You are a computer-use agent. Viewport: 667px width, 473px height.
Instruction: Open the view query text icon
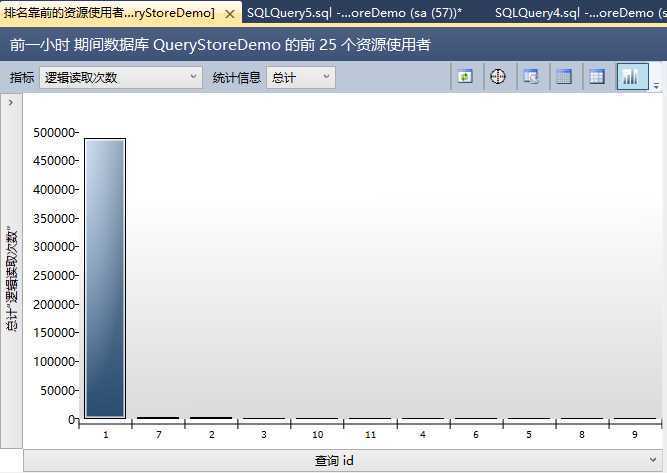(530, 77)
